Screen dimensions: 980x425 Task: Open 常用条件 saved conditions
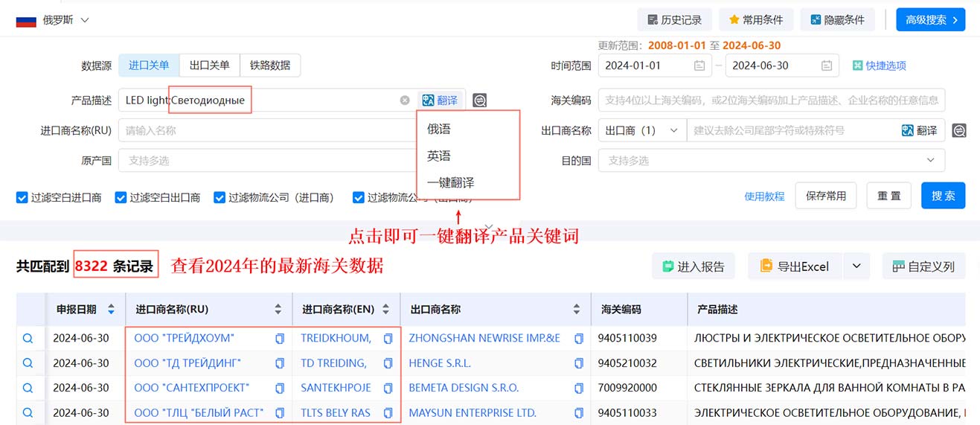(x=756, y=20)
